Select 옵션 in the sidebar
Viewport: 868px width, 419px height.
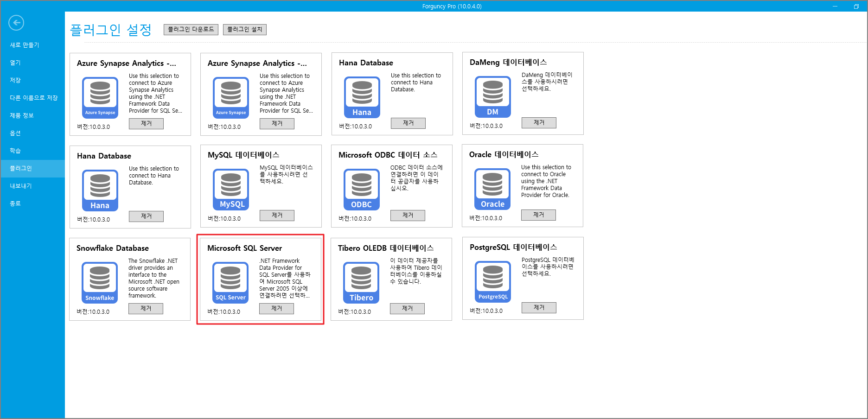click(x=15, y=133)
